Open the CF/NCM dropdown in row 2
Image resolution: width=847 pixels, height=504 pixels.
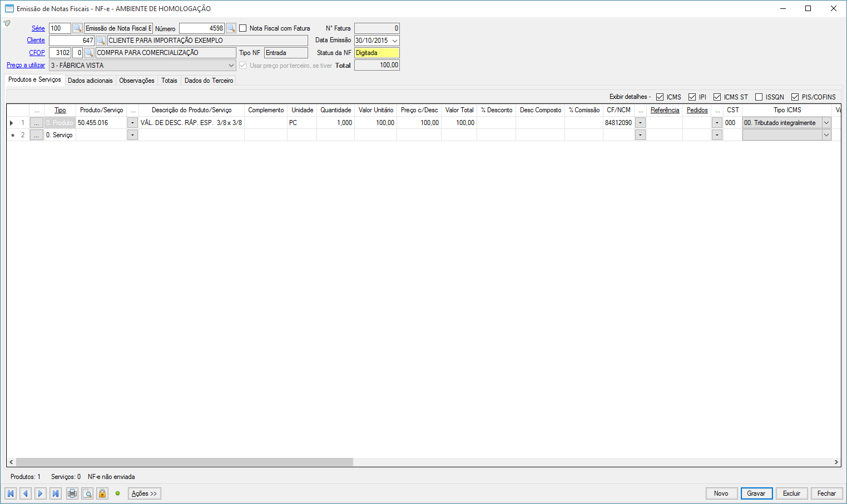pyautogui.click(x=641, y=135)
